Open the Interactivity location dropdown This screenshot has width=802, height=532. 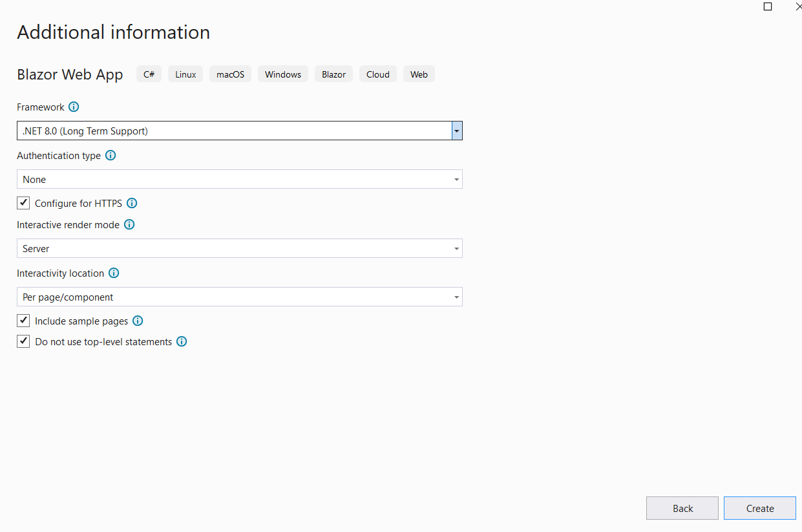pos(240,297)
